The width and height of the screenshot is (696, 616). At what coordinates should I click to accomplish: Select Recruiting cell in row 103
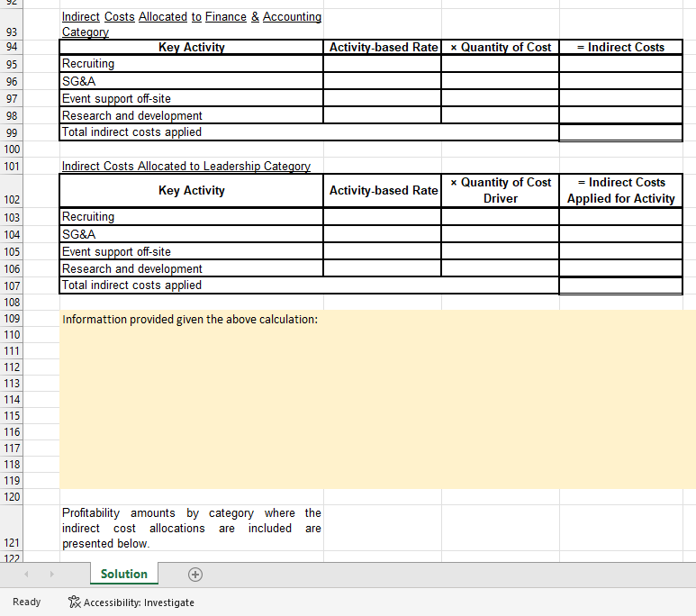pos(191,217)
